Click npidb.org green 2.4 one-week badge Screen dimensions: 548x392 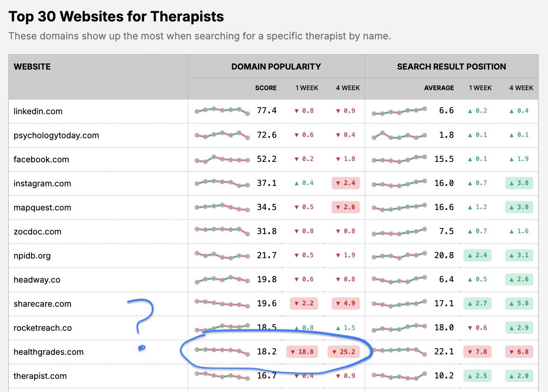[x=477, y=255]
